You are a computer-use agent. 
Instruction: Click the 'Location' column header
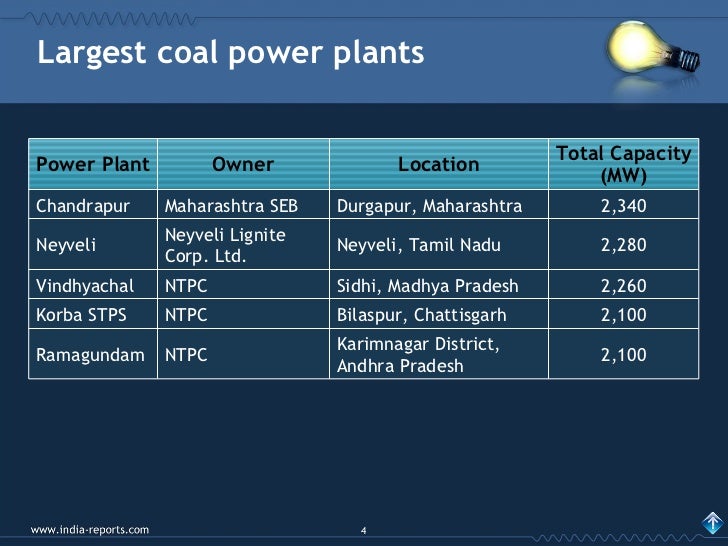[x=439, y=164]
